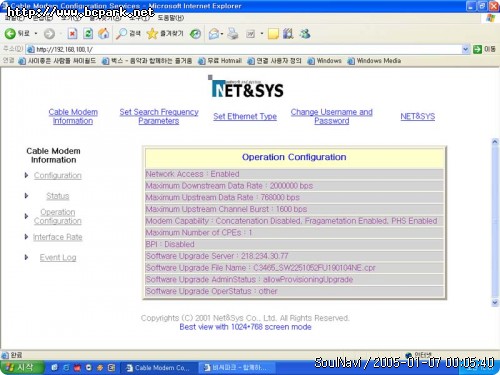
Task: Open the Configuration sidebar link
Action: coord(58,175)
